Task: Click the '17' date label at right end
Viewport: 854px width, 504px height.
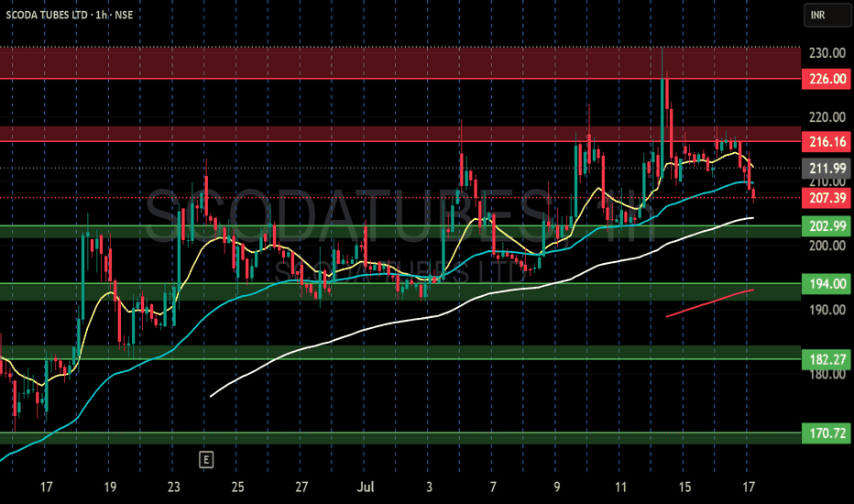Action: [749, 487]
